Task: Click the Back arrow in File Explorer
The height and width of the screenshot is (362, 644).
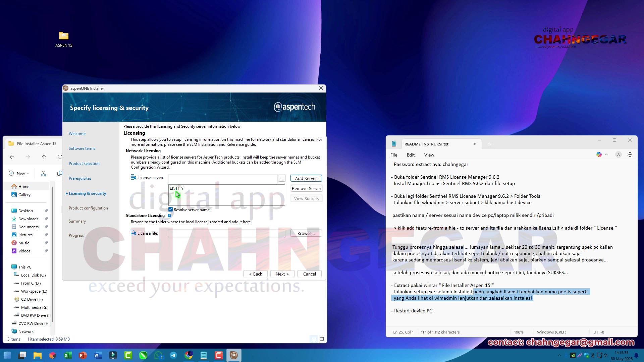Action: tap(12, 157)
